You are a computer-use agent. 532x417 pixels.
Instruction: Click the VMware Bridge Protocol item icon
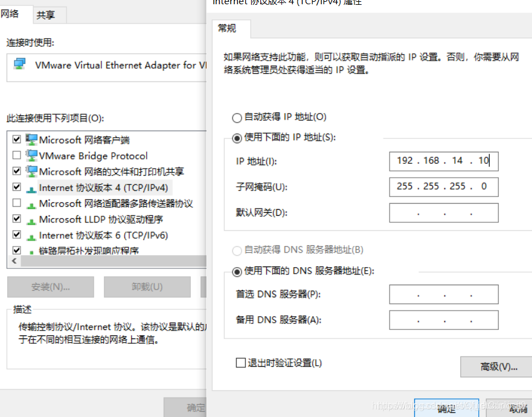[31, 155]
